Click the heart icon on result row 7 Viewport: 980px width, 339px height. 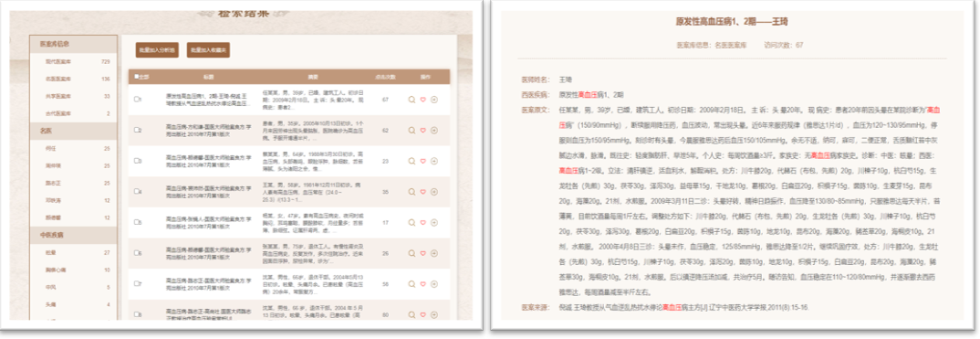pos(423,284)
